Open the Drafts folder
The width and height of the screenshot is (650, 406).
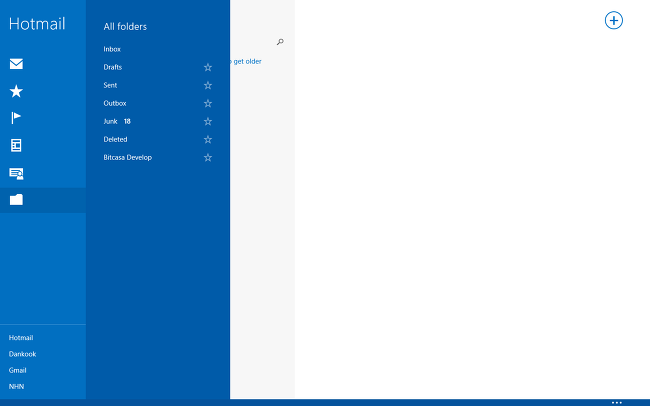coord(113,67)
